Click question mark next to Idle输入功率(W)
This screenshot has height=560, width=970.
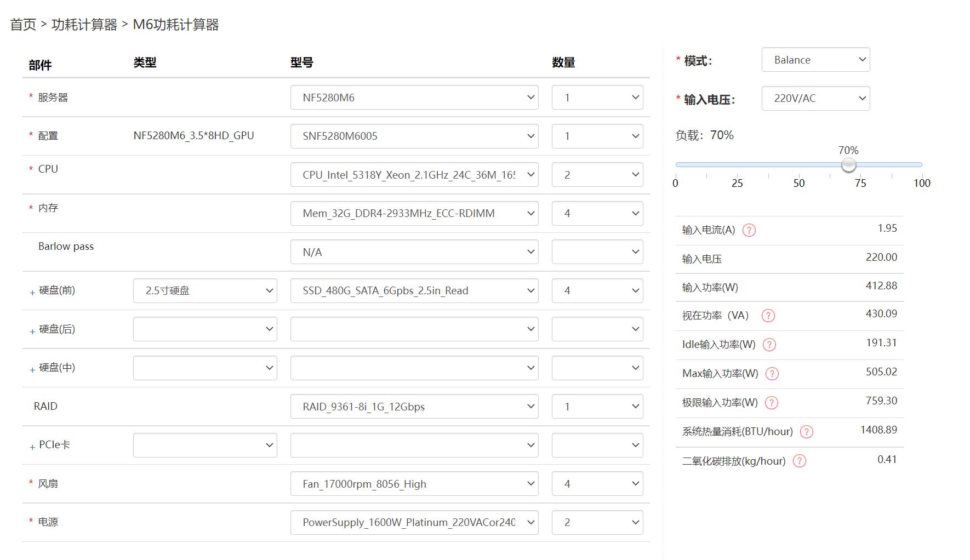pyautogui.click(x=769, y=345)
